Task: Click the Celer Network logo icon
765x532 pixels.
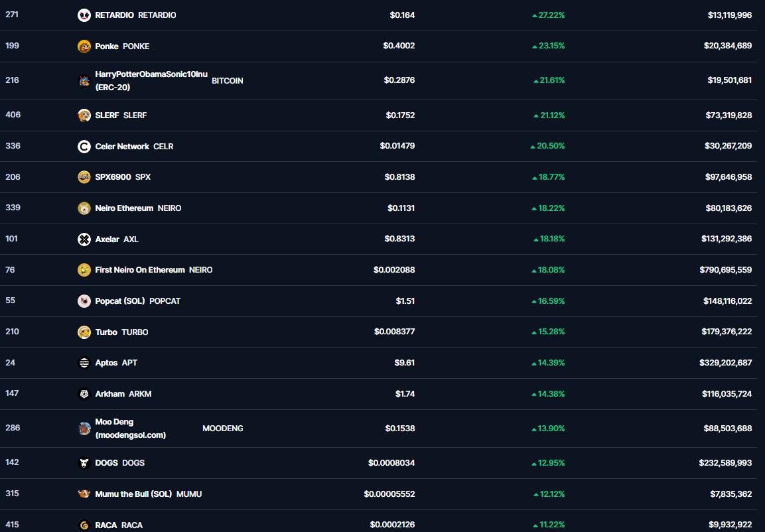Action: pos(84,147)
